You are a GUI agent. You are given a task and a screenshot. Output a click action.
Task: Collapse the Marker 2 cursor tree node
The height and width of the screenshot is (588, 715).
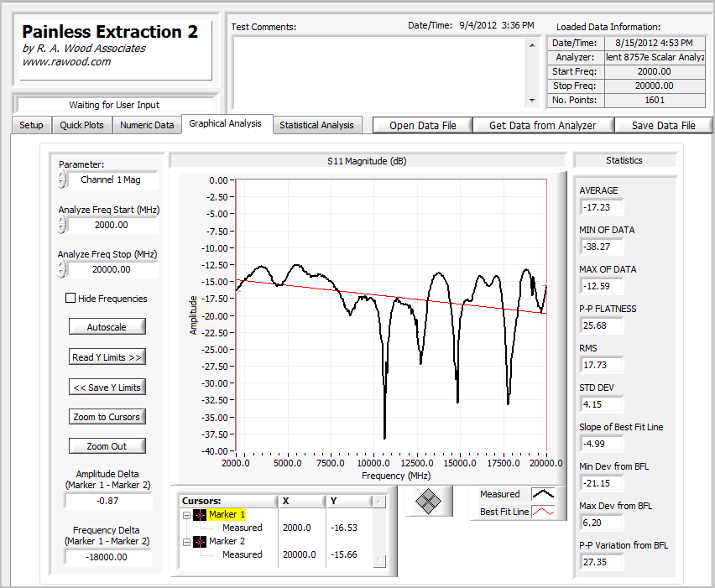pyautogui.click(x=186, y=542)
